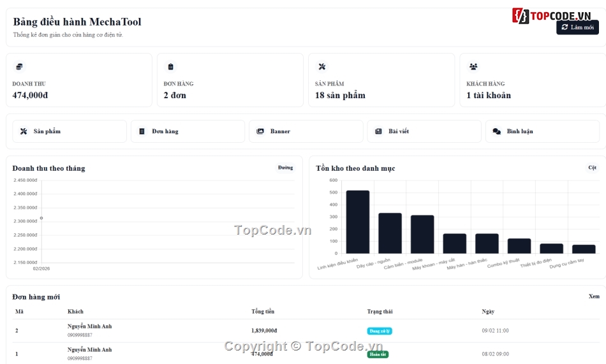The height and width of the screenshot is (364, 606).
Task: Click the Đường chart type label
Action: pos(285,168)
